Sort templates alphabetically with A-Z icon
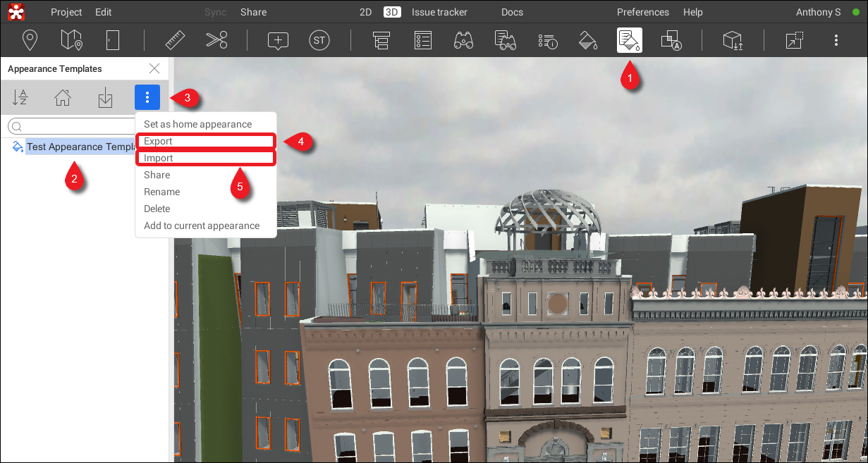Image resolution: width=868 pixels, height=463 pixels. pyautogui.click(x=20, y=97)
